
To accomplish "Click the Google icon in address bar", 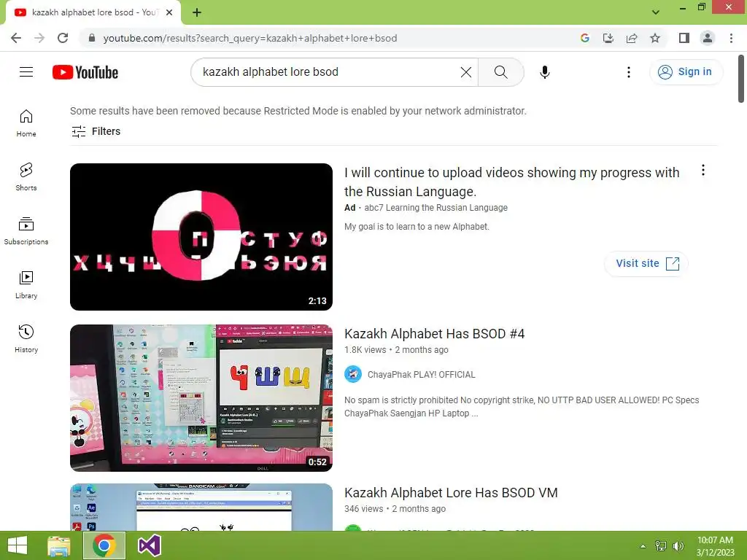I will 585,38.
